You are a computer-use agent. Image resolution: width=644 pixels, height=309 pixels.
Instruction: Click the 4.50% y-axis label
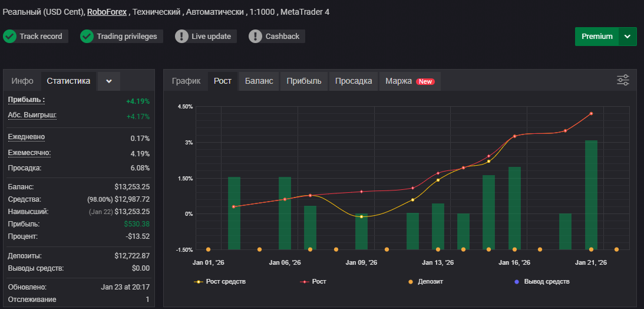[185, 107]
